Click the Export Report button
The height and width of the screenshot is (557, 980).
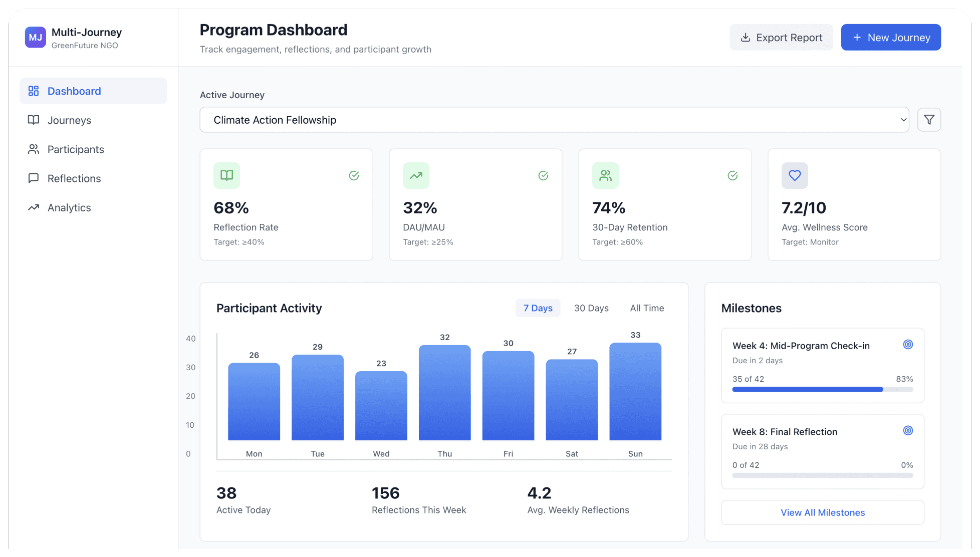pos(781,38)
